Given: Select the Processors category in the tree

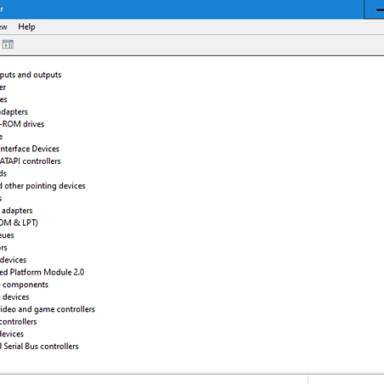Looking at the screenshot, I should pos(4,247).
